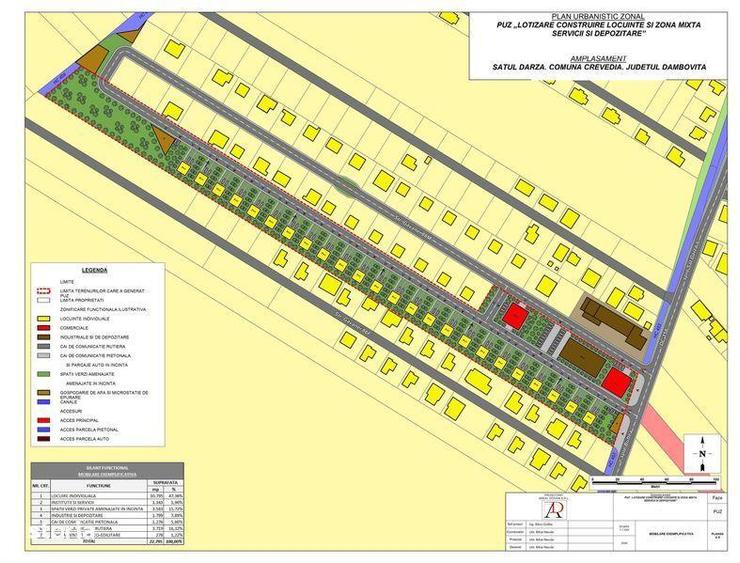Click the north arrow compass symbol

702,454
